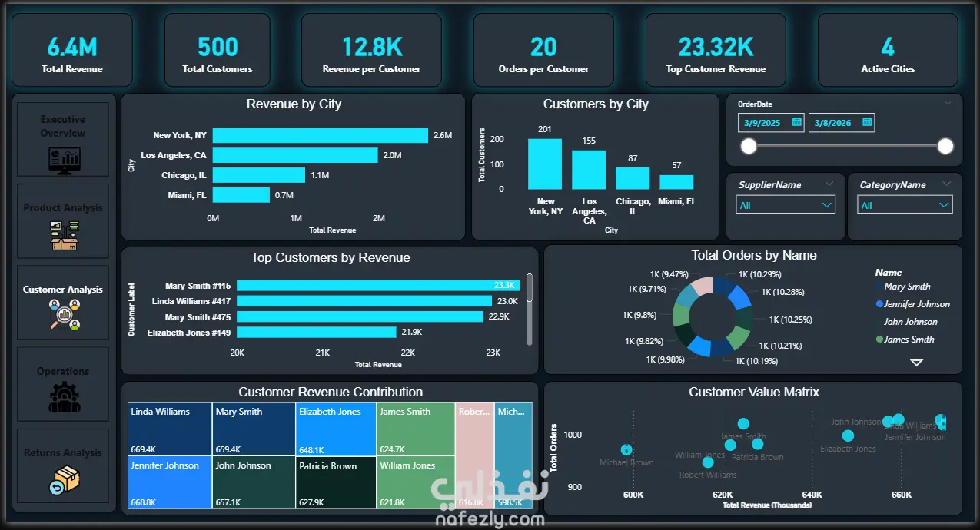
Task: Click the 87 customers Chicago column
Action: click(633, 178)
